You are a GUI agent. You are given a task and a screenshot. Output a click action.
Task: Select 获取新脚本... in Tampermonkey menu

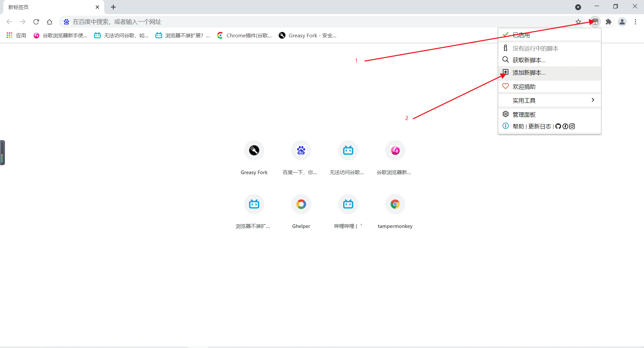(550, 60)
